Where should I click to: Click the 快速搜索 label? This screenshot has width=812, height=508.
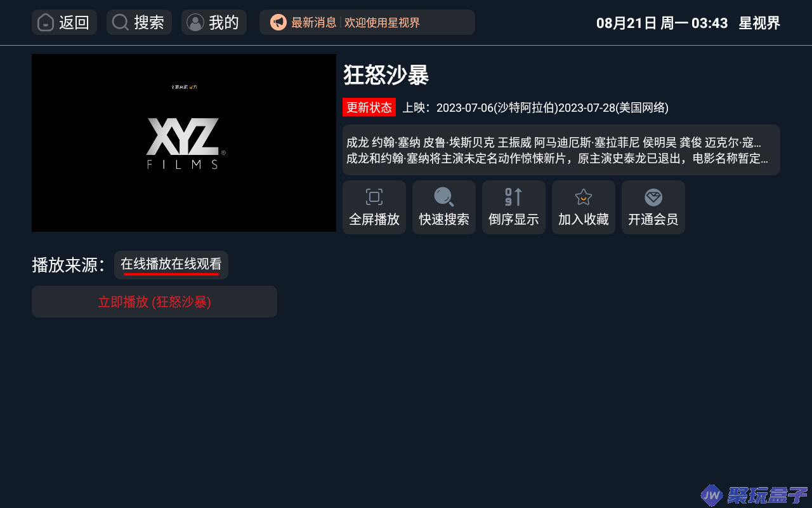444,219
